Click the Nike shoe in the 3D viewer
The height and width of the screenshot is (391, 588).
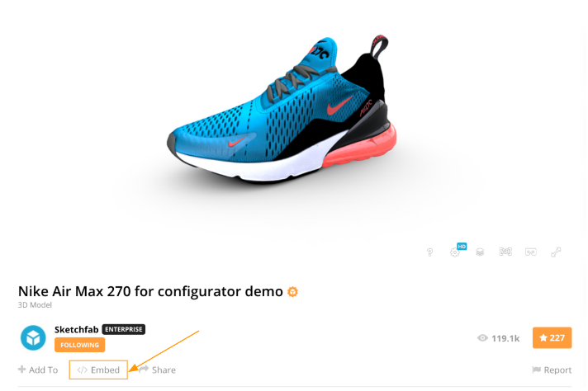point(282,111)
